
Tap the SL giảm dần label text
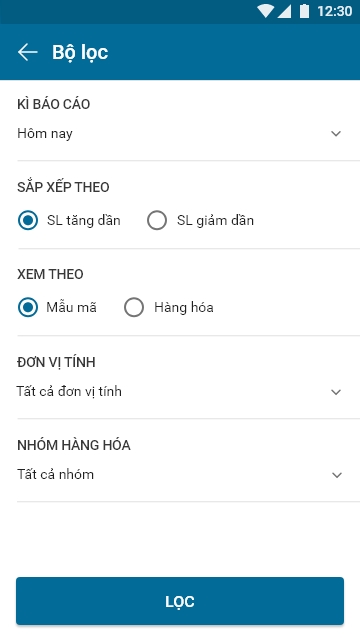pos(215,221)
